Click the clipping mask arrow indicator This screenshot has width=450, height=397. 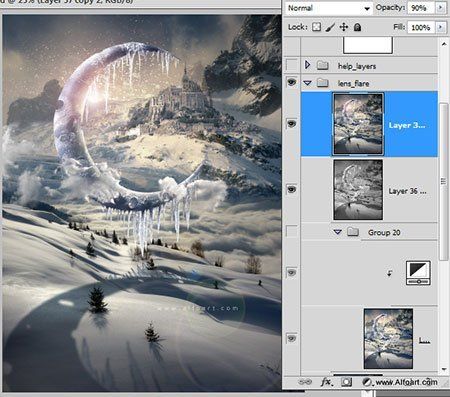coord(389,273)
